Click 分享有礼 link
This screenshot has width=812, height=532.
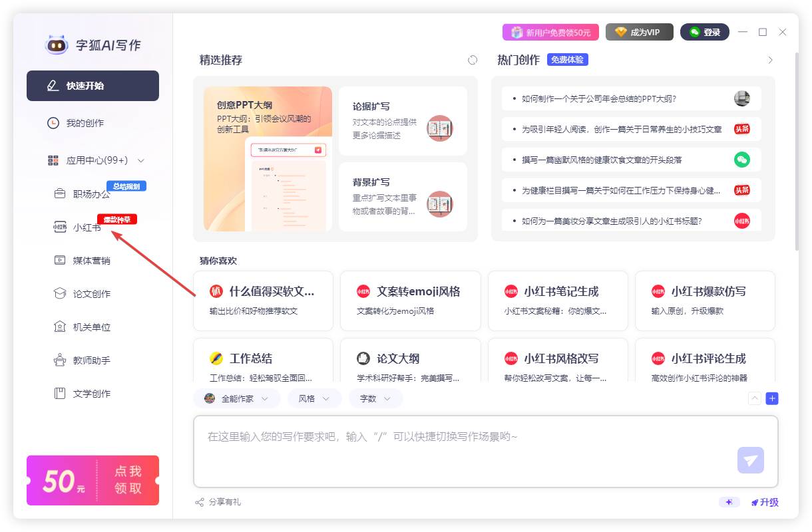pyautogui.click(x=218, y=502)
